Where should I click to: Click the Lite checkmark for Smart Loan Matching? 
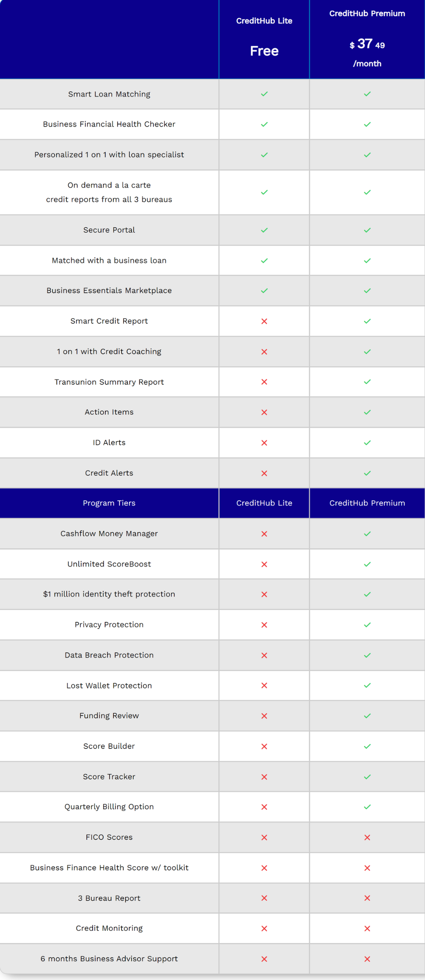pos(264,94)
